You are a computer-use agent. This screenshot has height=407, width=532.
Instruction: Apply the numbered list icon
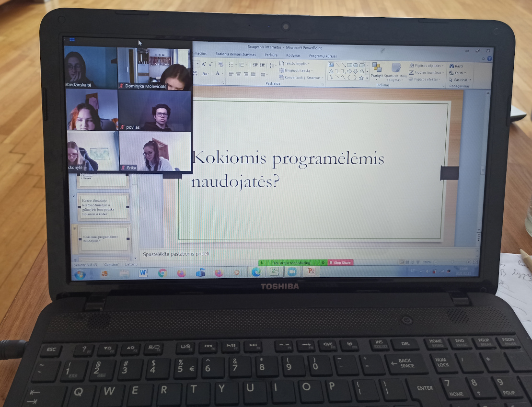[242, 65]
